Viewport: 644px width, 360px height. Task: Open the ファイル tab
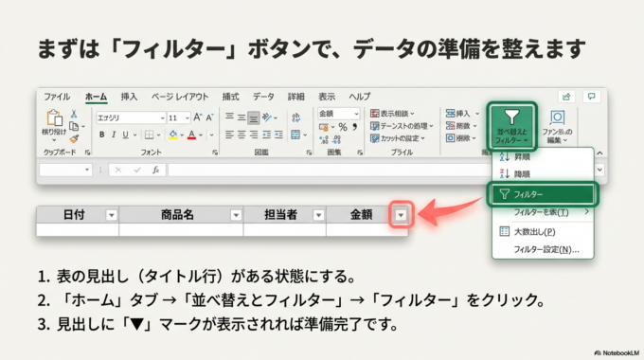[x=57, y=97]
